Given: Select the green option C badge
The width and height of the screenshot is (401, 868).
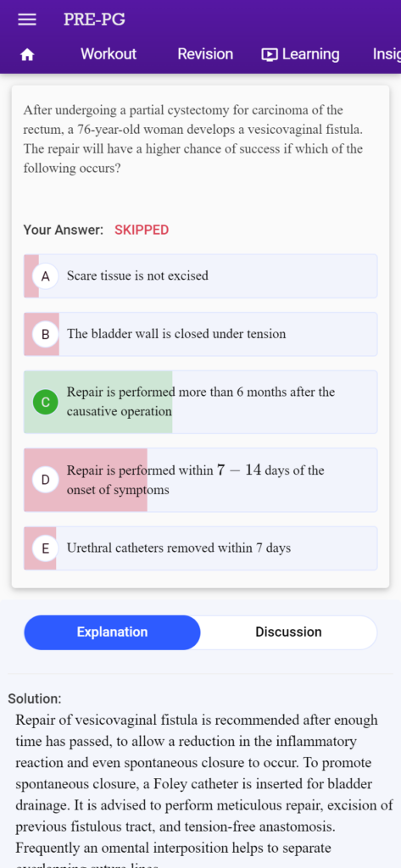Looking at the screenshot, I should pos(46,402).
